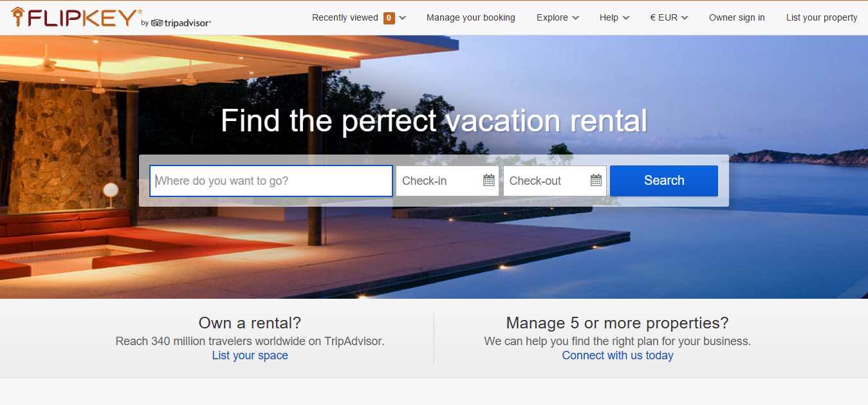The width and height of the screenshot is (868, 405).
Task: Follow the List your space link
Action: click(x=250, y=355)
